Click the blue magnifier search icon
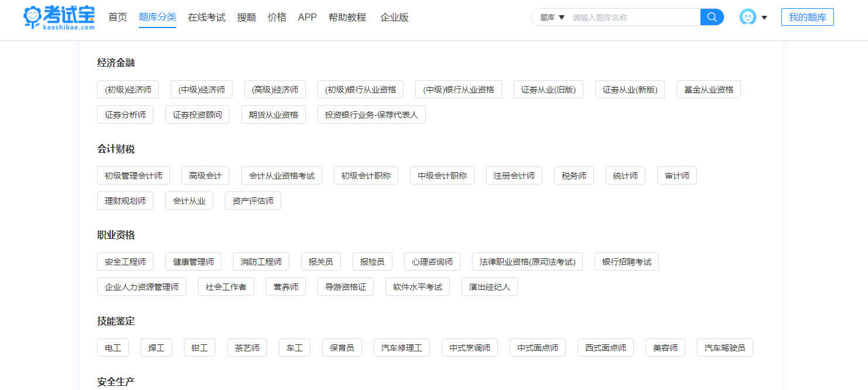Viewport: 868px width, 390px height. pos(712,17)
